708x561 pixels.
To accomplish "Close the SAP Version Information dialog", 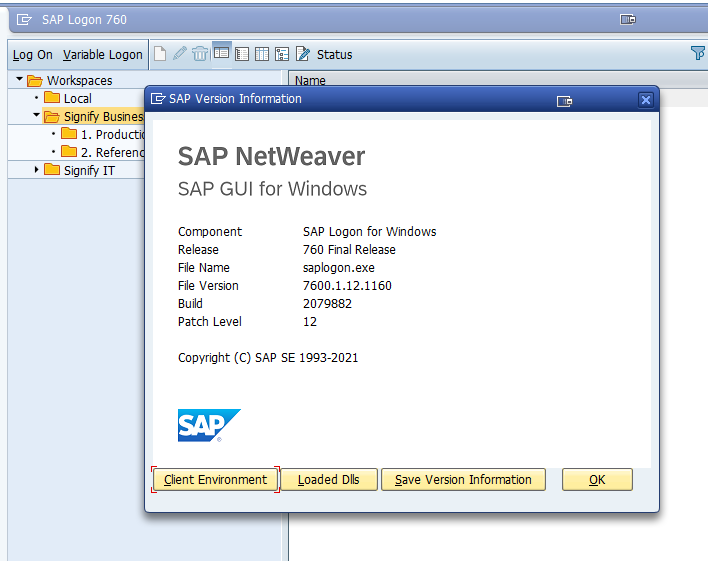I will [646, 100].
